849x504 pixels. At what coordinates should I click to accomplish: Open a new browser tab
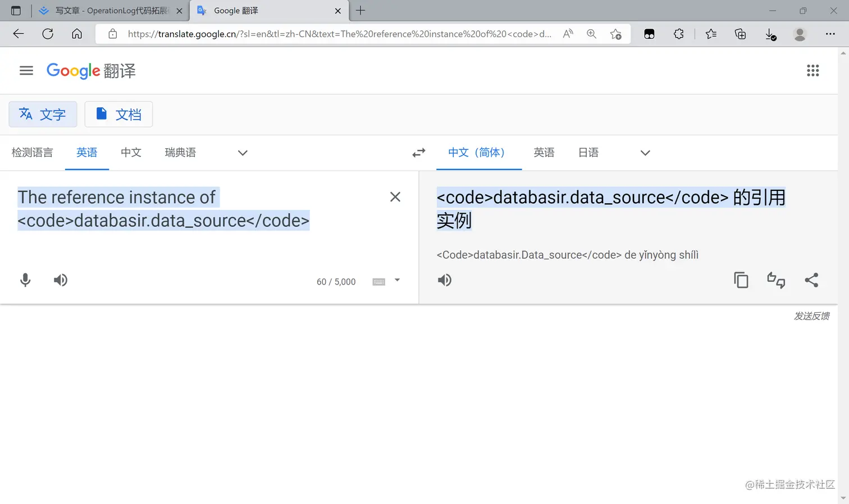(x=360, y=10)
